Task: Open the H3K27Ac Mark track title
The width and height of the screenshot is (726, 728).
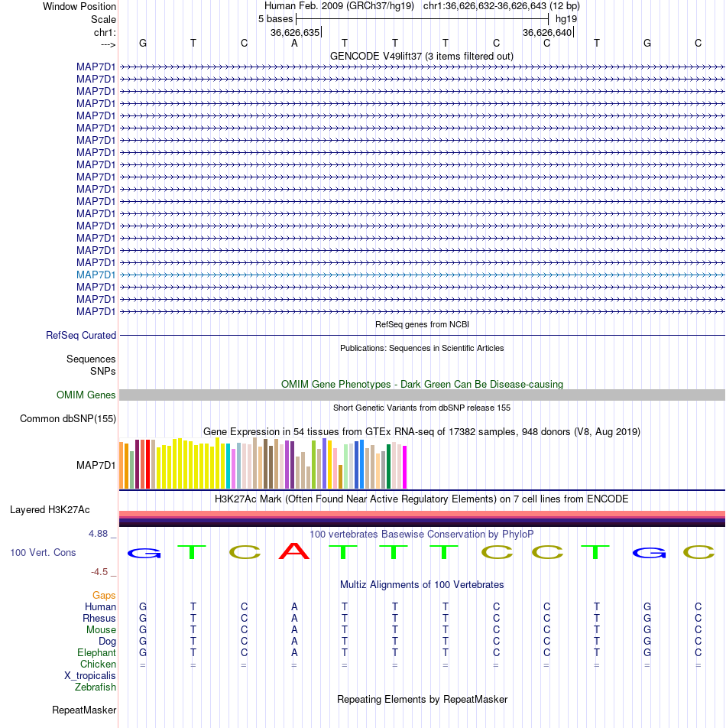Action: click(422, 499)
